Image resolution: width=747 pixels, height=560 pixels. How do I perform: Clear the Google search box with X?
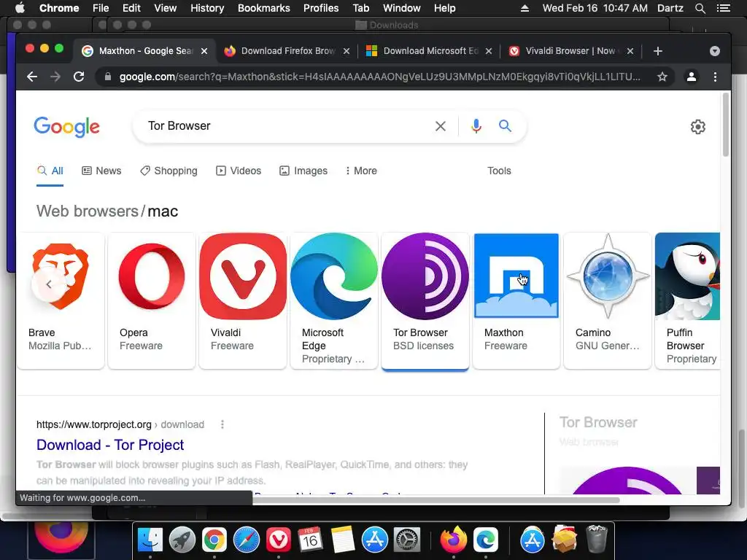click(441, 126)
